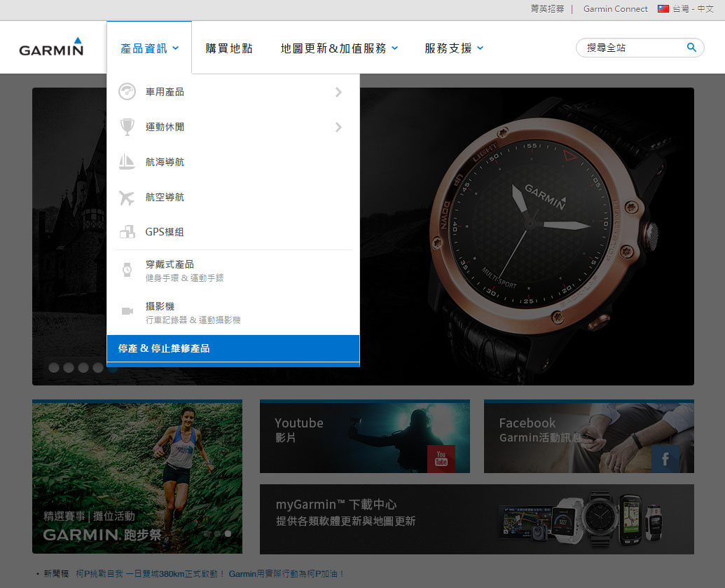Open myGarmin 下載中心 banner

point(477,519)
